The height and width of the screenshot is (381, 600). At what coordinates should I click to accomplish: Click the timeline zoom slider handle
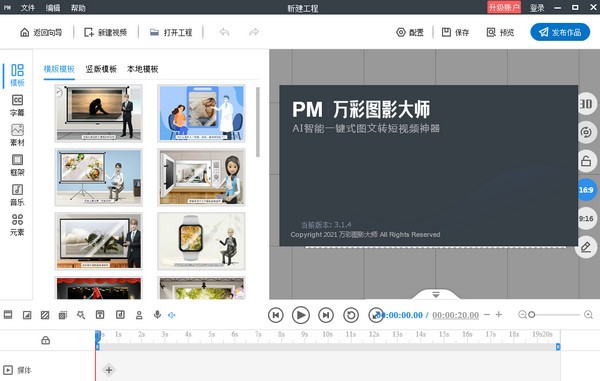point(532,314)
